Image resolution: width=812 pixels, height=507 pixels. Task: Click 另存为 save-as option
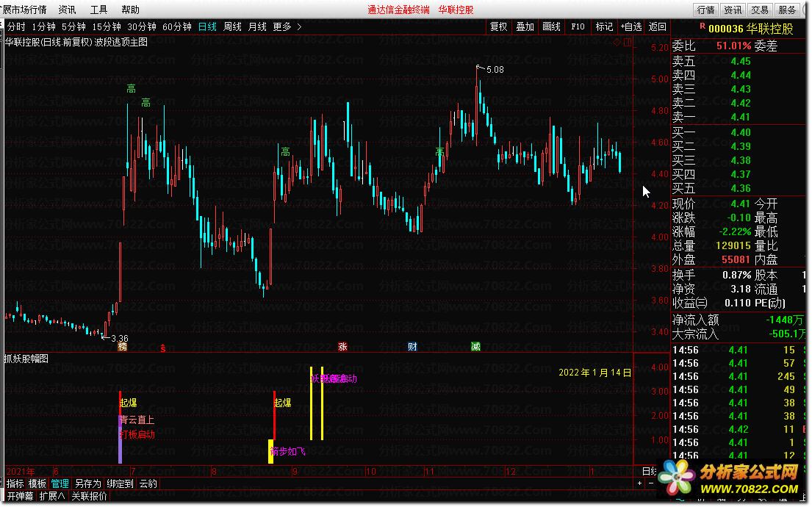tap(87, 483)
